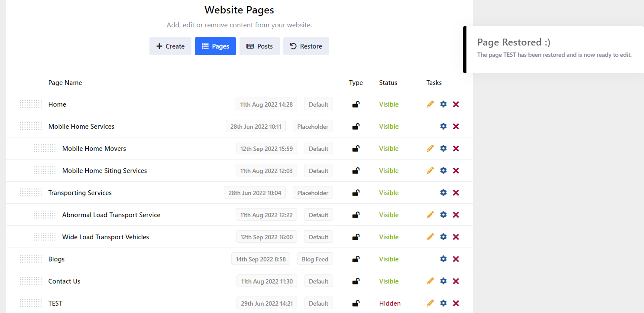Screen dimensions: 644x313
Task: Toggle lock icon for Blogs row
Action: point(356,259)
